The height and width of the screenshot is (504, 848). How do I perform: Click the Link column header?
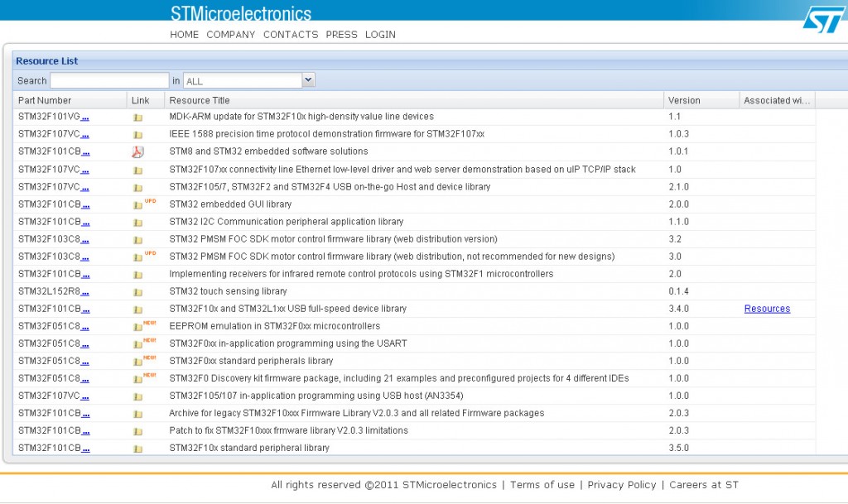pos(145,100)
